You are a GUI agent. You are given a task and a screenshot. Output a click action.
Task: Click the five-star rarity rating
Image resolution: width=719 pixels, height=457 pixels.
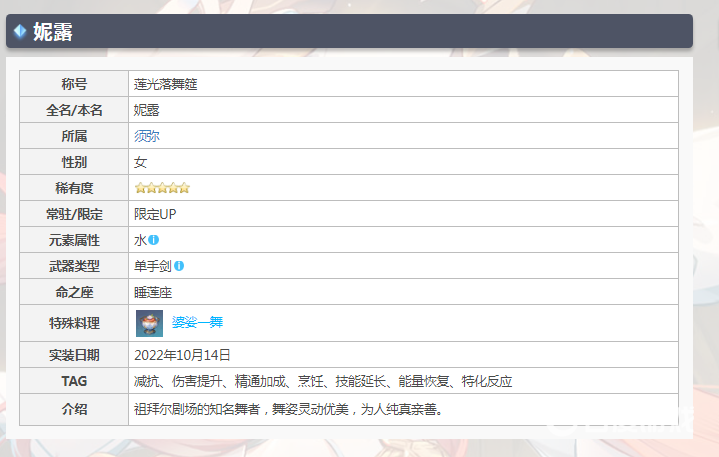coord(162,188)
